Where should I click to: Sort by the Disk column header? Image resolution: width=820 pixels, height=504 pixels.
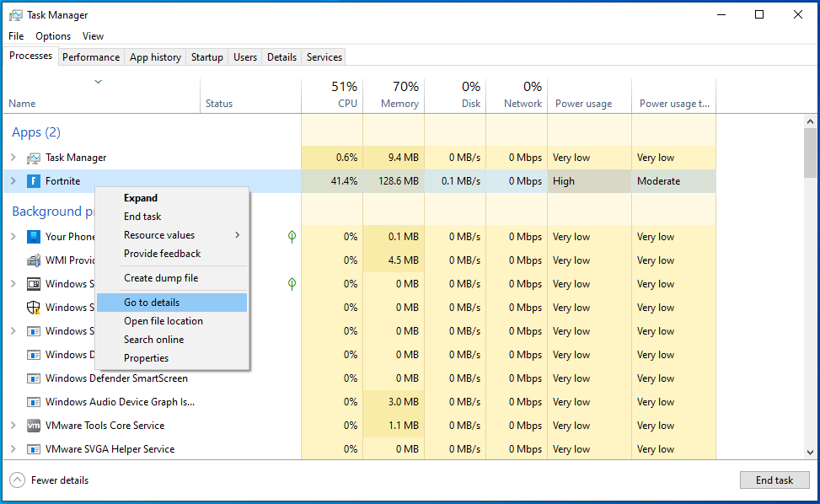point(455,95)
